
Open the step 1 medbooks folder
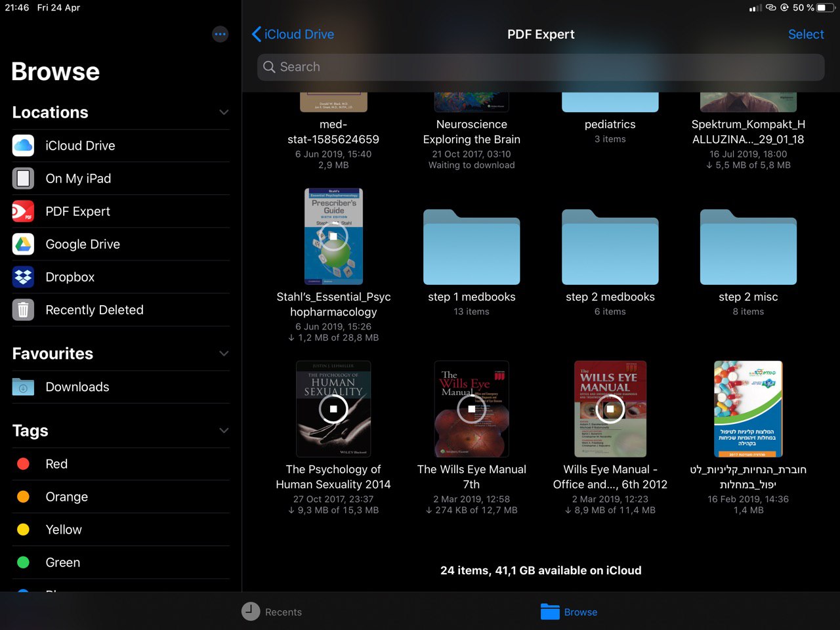472,247
